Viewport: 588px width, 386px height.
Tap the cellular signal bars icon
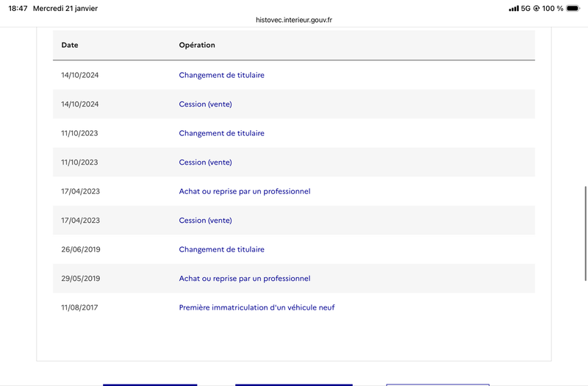(514, 8)
